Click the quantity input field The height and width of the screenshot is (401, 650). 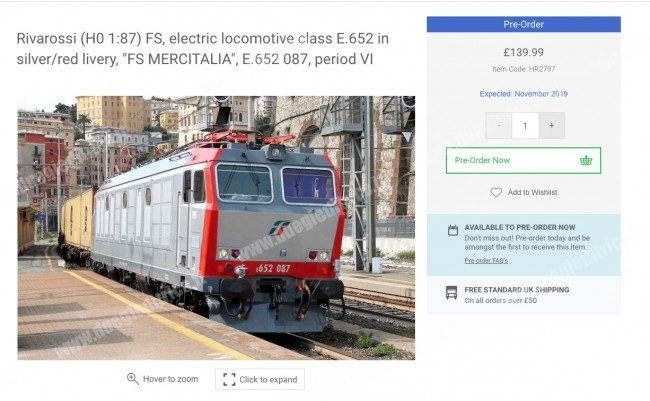(x=524, y=125)
